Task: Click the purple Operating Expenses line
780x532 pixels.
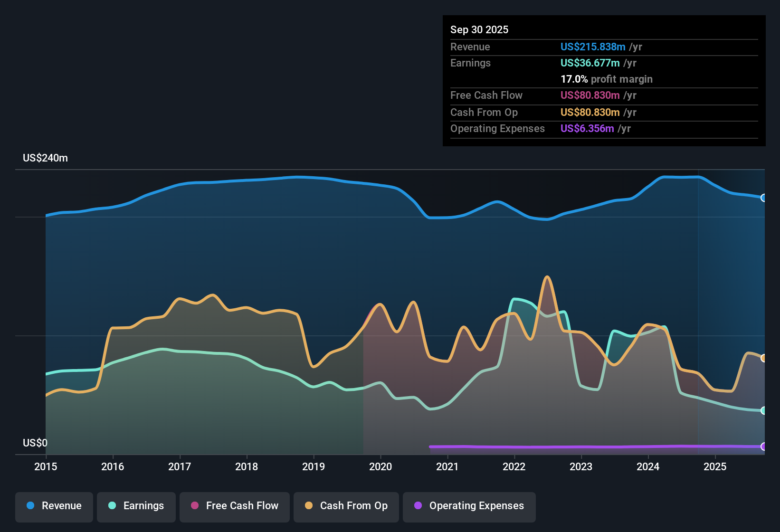Action: pyautogui.click(x=594, y=446)
